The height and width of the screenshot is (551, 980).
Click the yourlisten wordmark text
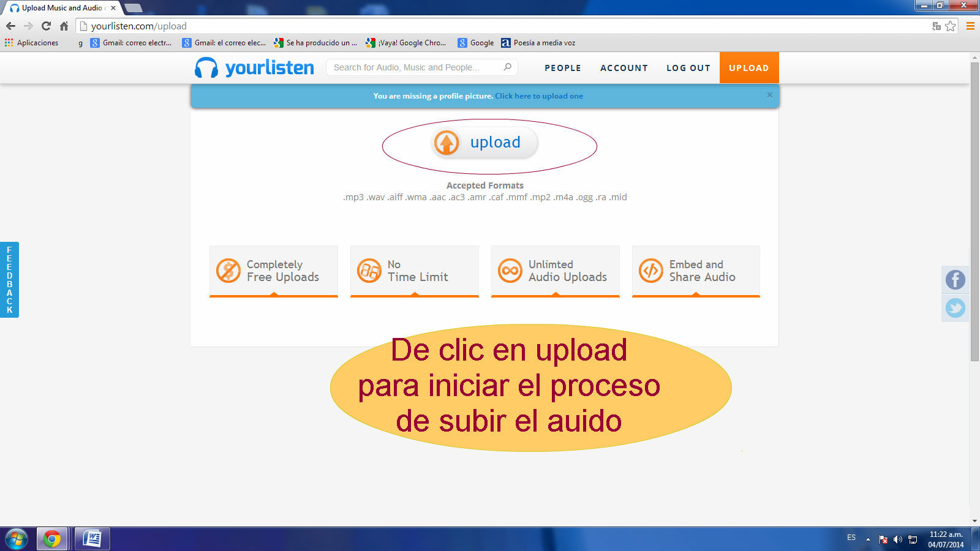(x=269, y=67)
